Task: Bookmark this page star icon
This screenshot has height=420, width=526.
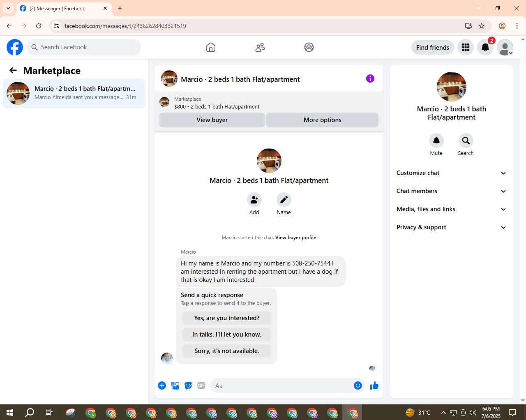Action: [x=482, y=26]
